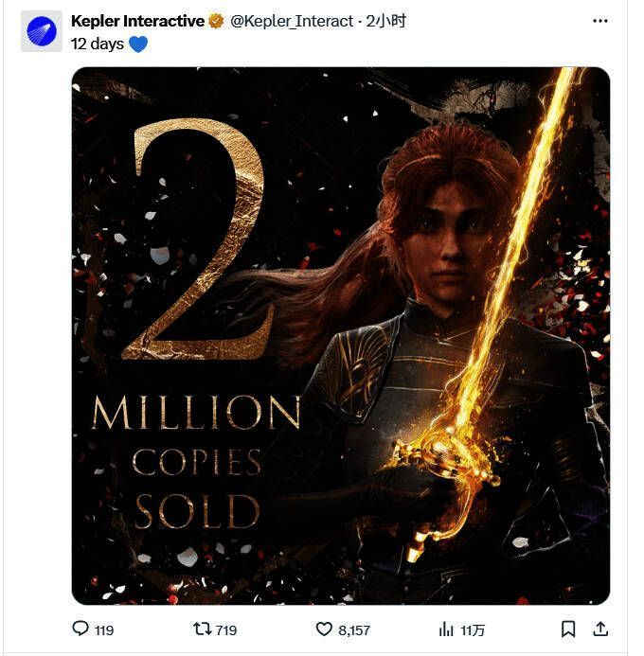
Task: Click the 719 reposts count
Action: [225, 629]
